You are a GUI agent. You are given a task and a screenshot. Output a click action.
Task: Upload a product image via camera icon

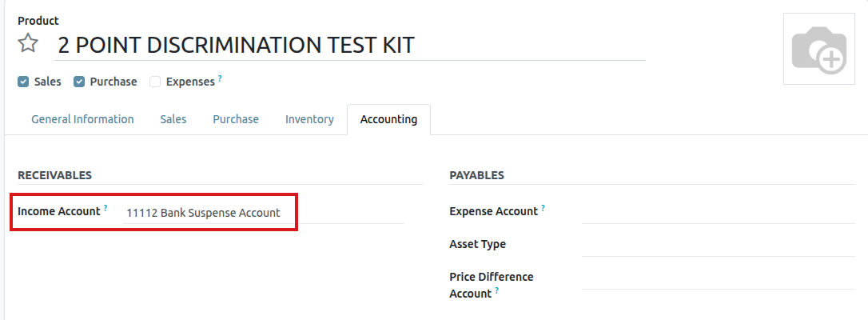(x=818, y=50)
